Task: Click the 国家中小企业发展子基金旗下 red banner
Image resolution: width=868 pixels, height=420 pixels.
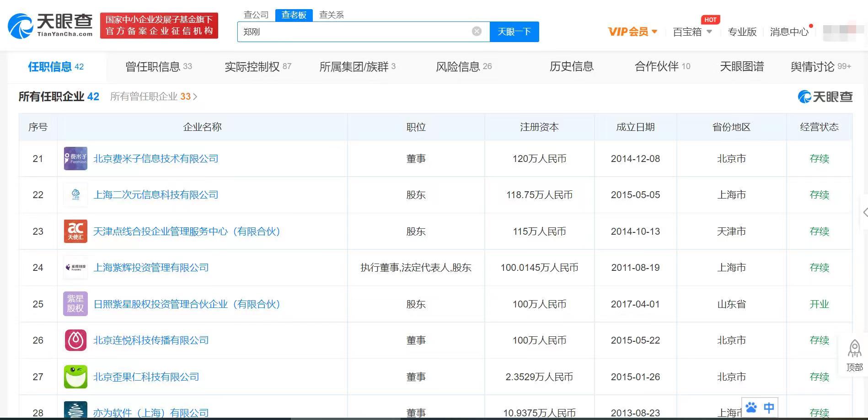Action: (159, 25)
